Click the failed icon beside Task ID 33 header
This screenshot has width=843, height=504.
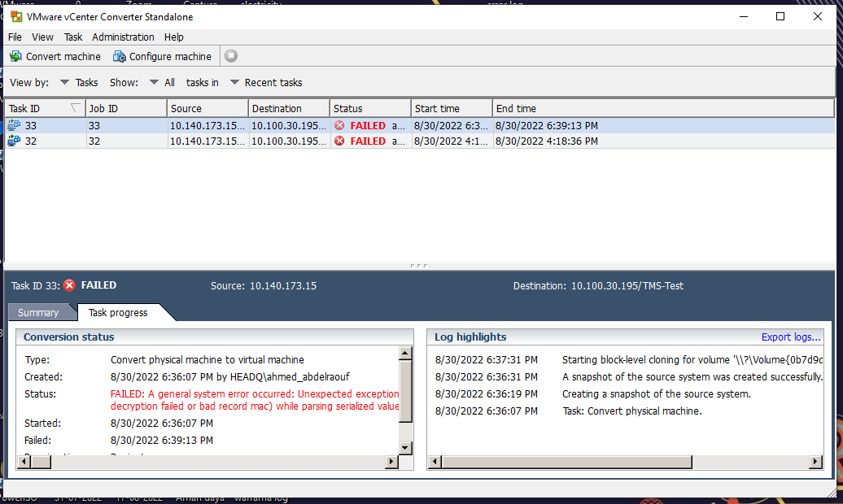tap(69, 285)
